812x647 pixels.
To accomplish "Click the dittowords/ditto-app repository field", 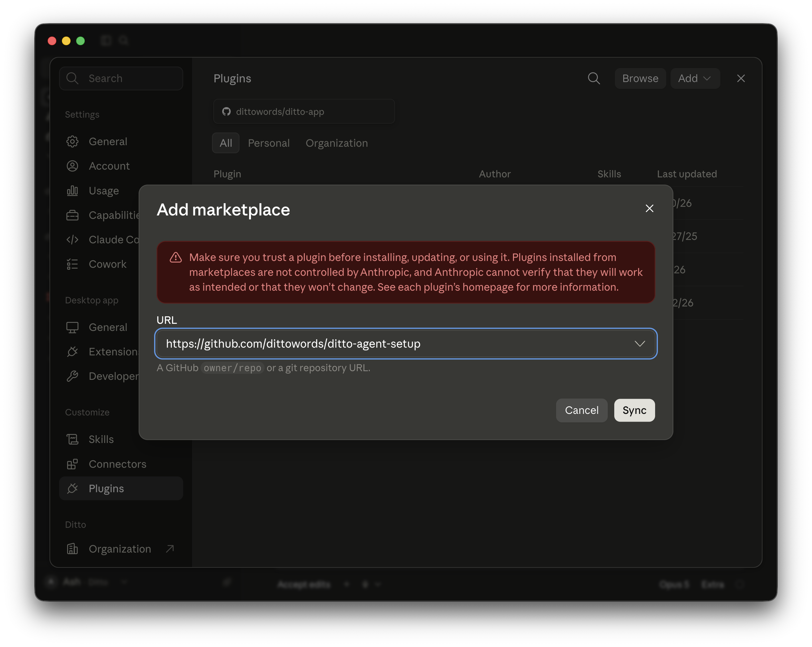I will click(x=304, y=111).
